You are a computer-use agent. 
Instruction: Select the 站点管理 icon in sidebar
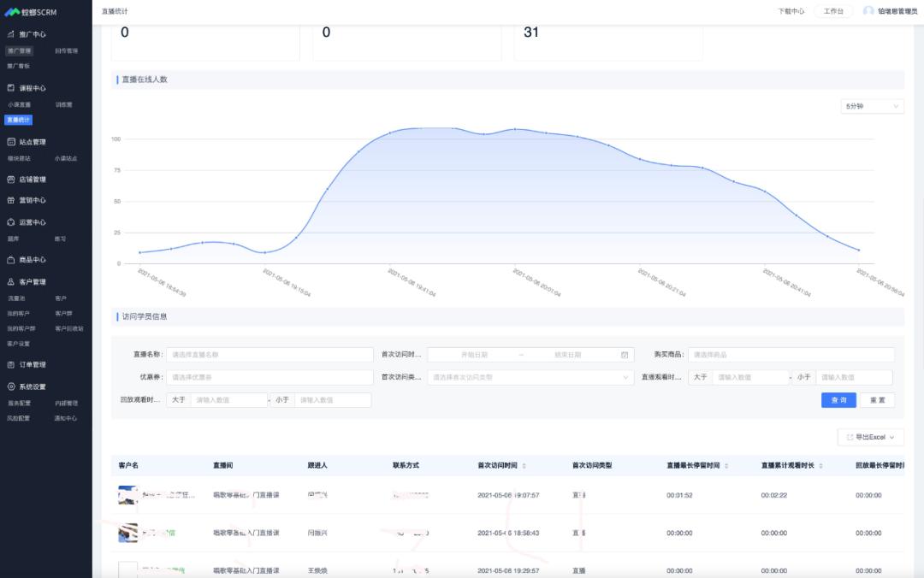11,142
